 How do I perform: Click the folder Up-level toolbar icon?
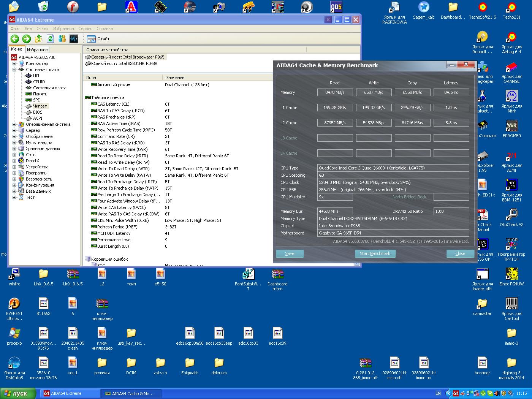[38, 38]
